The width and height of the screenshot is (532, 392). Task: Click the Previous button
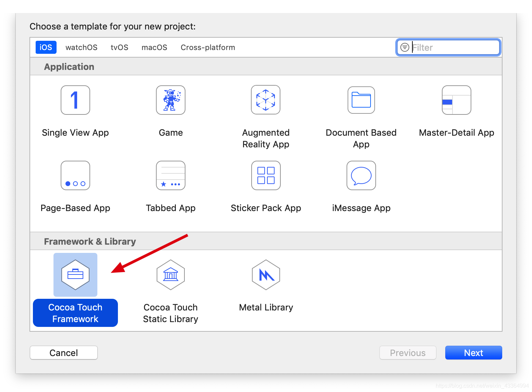408,353
